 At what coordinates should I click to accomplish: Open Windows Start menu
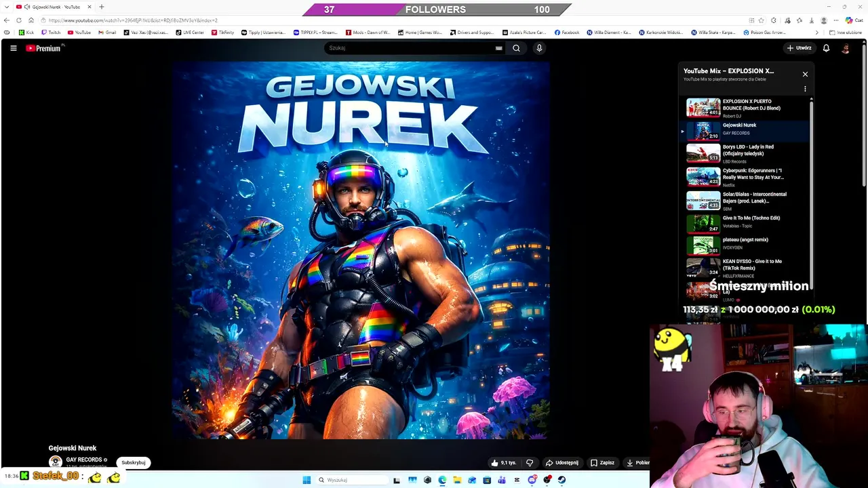[x=307, y=480]
